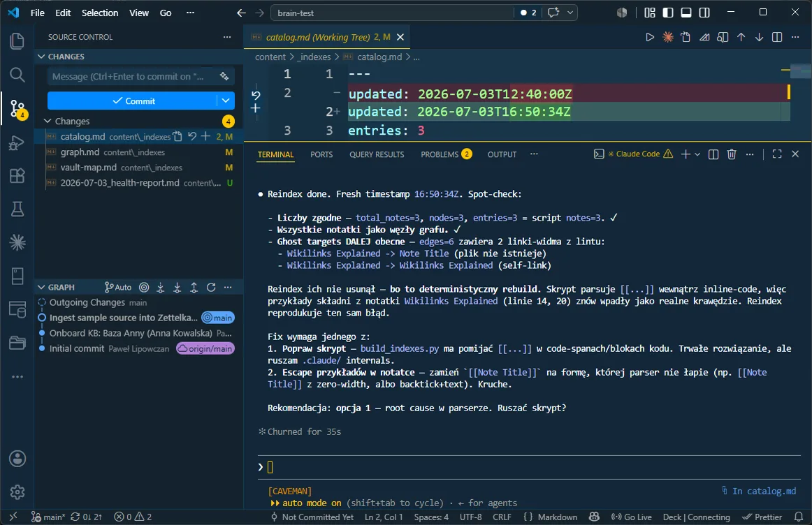Open the Selection menu
The image size is (812, 525).
(100, 13)
